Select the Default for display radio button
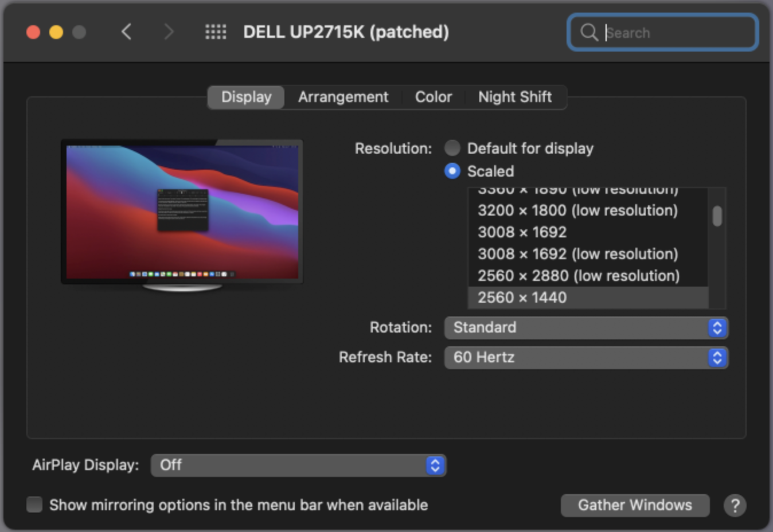773x532 pixels. pos(452,148)
